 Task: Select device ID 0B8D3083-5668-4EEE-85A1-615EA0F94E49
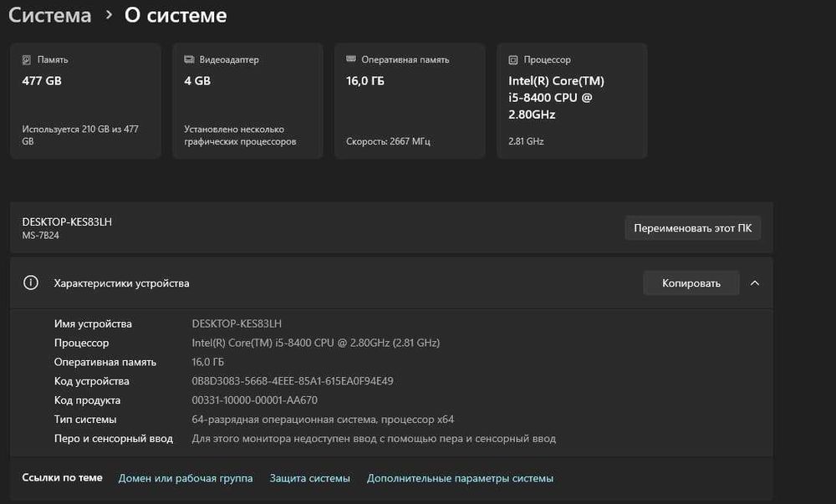(293, 381)
